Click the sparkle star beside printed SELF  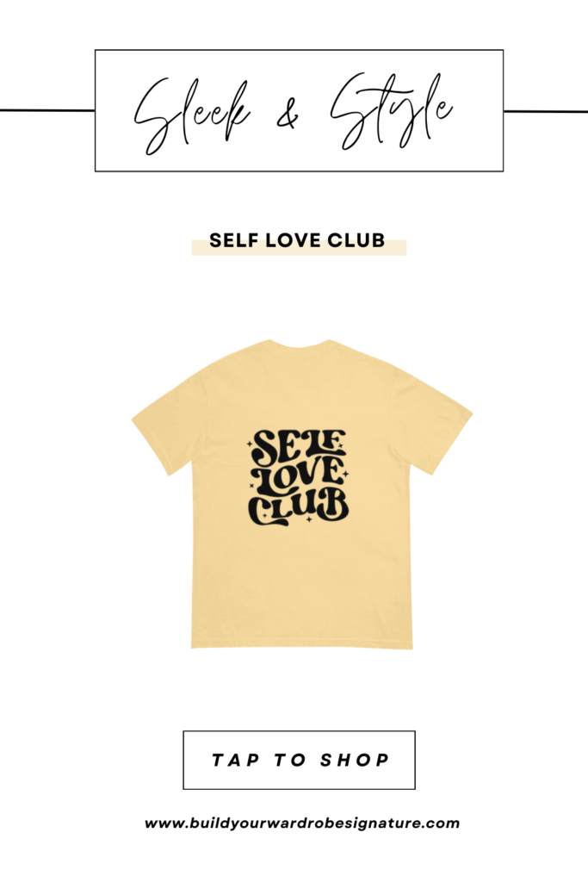coord(249,444)
